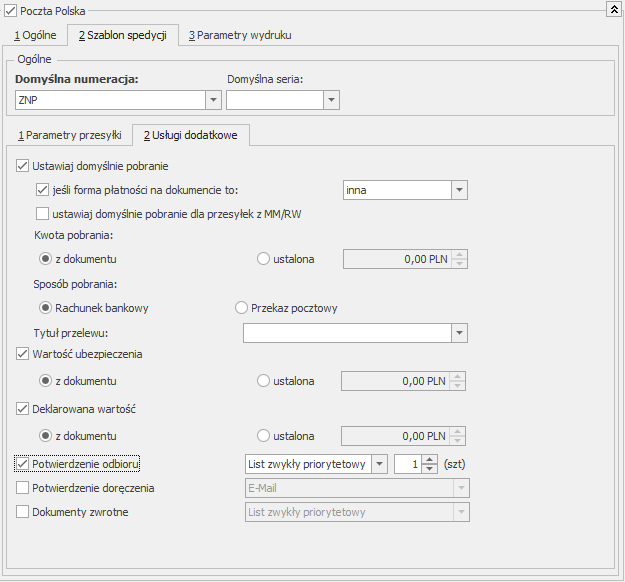Viewport: 625px width, 582px height.
Task: Open the Domyślna numeracja dropdown arrow
Action: click(213, 100)
